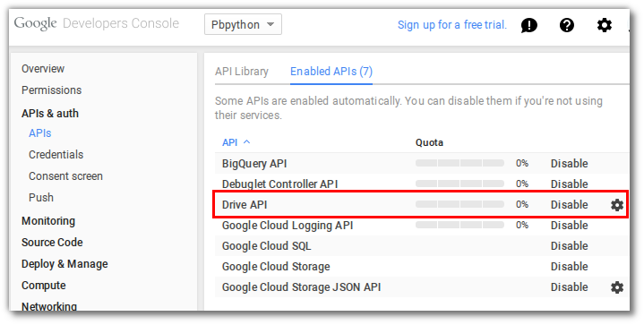This screenshot has height=325, width=644.
Task: Open the Debuglet Controller API entry
Action: 279,184
